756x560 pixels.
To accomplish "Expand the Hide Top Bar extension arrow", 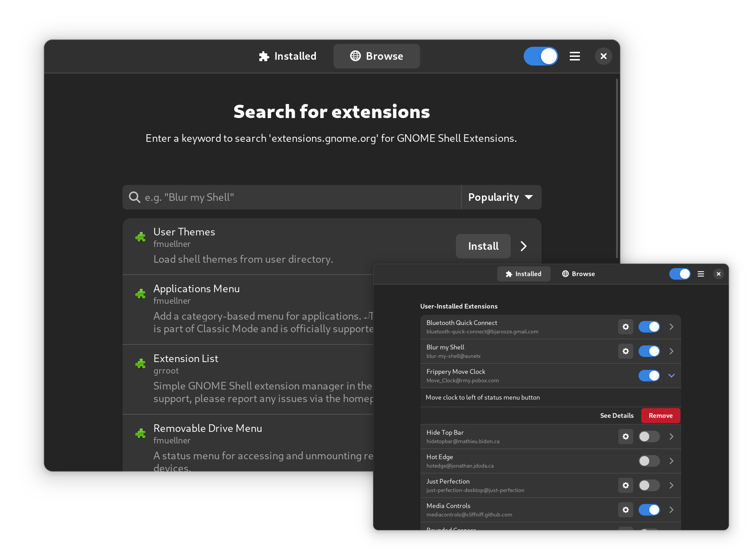I will 671,437.
